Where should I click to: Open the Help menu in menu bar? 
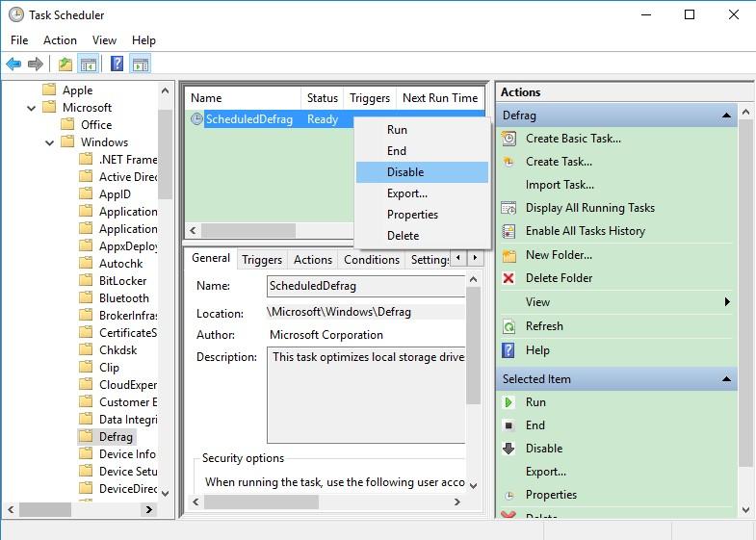(x=143, y=40)
